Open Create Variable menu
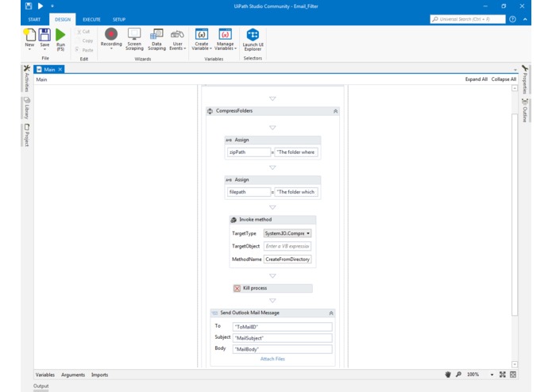552x392 pixels. click(202, 39)
